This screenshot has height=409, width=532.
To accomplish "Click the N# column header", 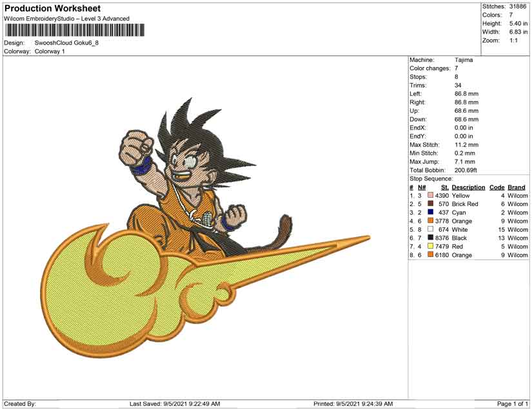I will pos(422,187).
